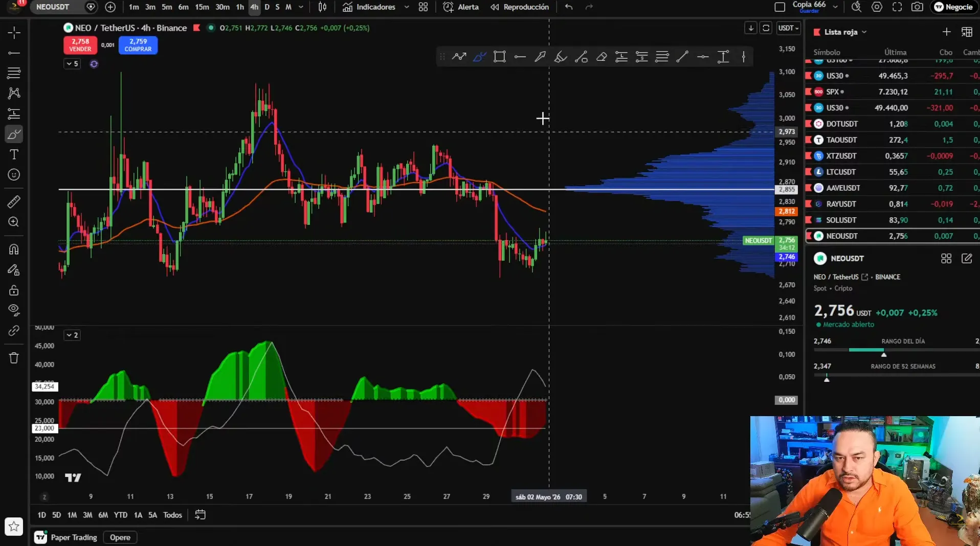Select LTCUSDT in the watchlist
This screenshot has height=546, width=980.
click(x=893, y=172)
